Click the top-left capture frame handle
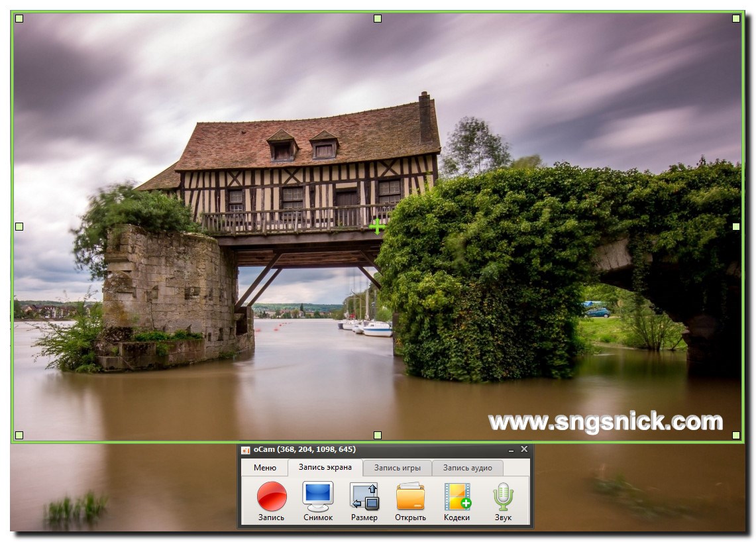 click(19, 19)
